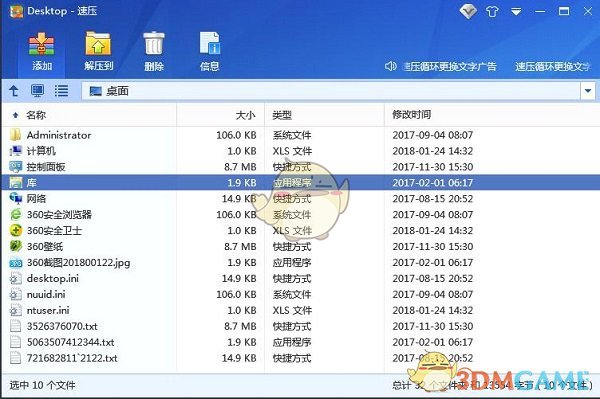The image size is (600, 399).
Task: Click the file name desktop.ini
Action: point(53,278)
